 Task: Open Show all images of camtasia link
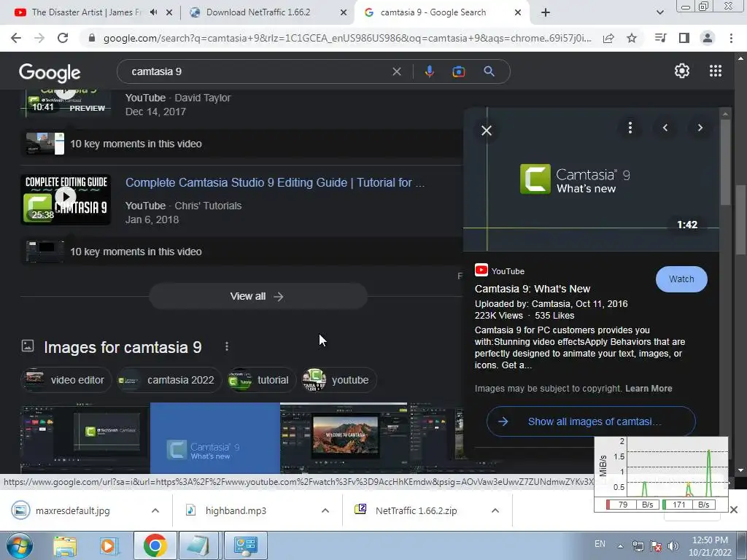click(591, 421)
